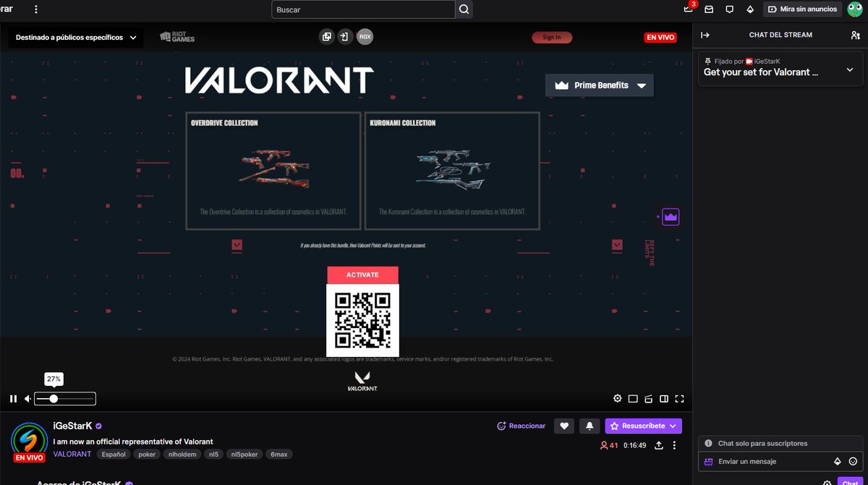The height and width of the screenshot is (485, 868).
Task: Share the stream via upload icon
Action: tap(659, 445)
